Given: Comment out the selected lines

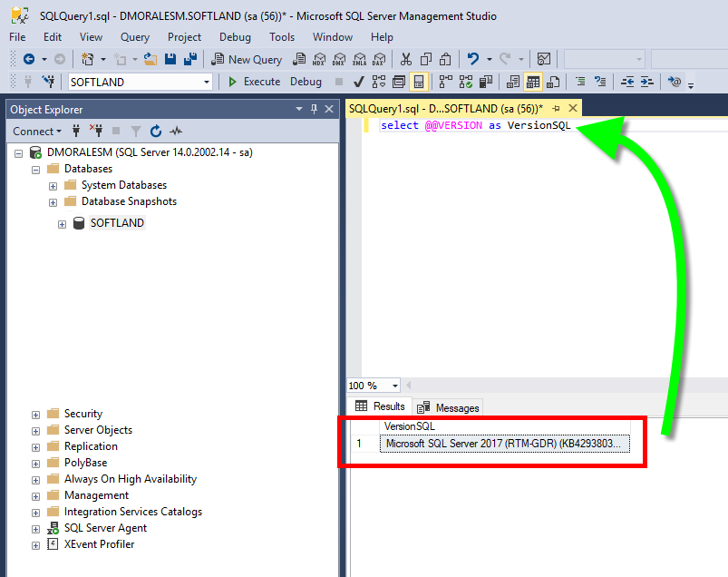Looking at the screenshot, I should (580, 83).
